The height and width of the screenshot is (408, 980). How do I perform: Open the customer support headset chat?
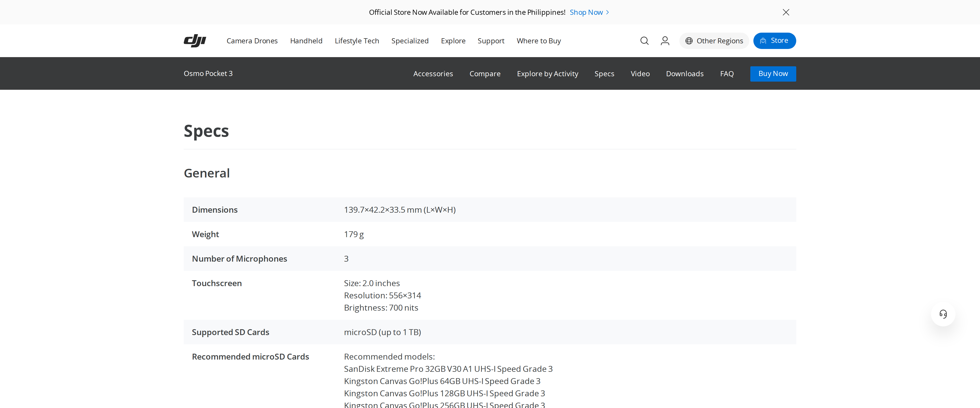(x=943, y=314)
